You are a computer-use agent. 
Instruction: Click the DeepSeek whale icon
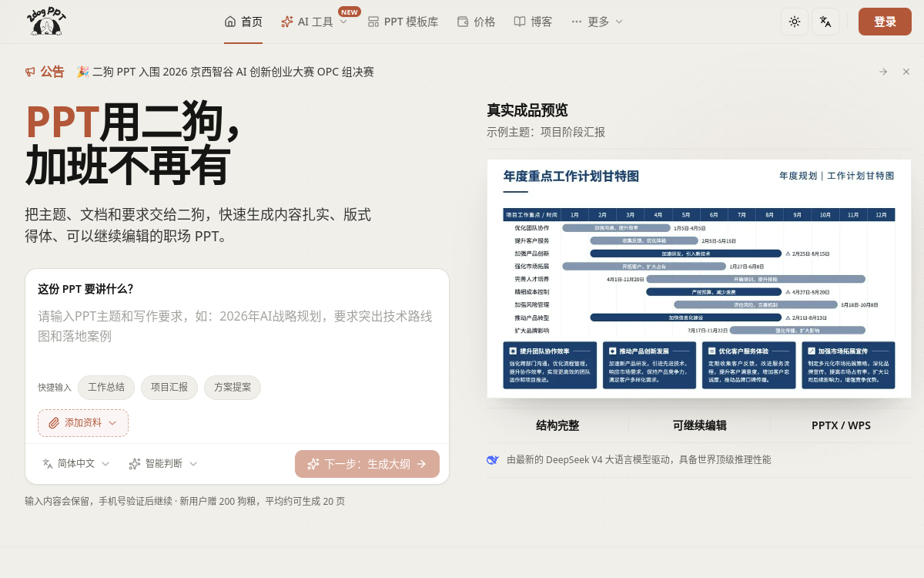coord(493,459)
